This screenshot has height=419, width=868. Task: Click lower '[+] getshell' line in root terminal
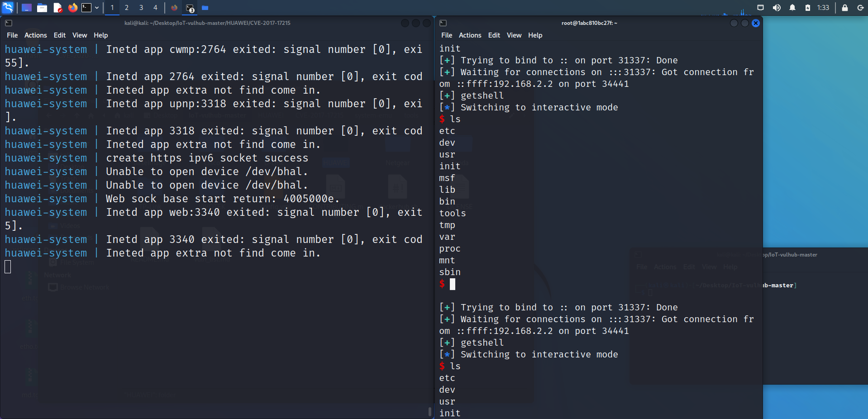point(472,343)
